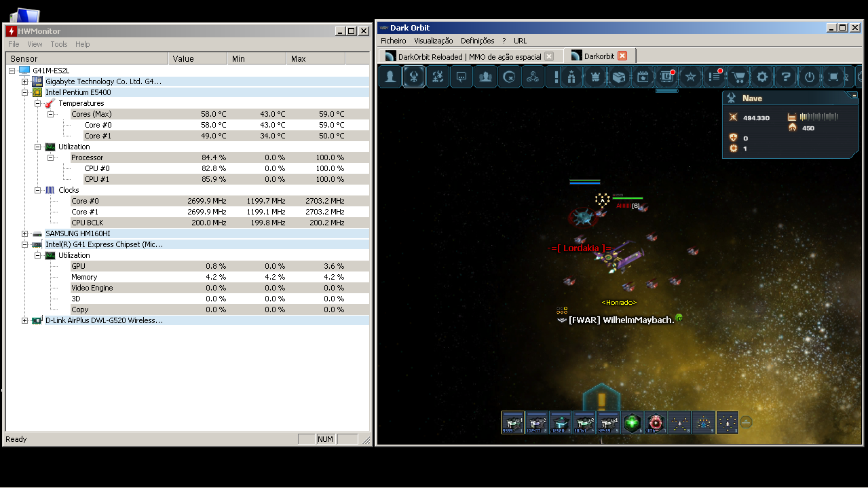Click the Value column header
This screenshot has height=488, width=868.
coord(197,59)
